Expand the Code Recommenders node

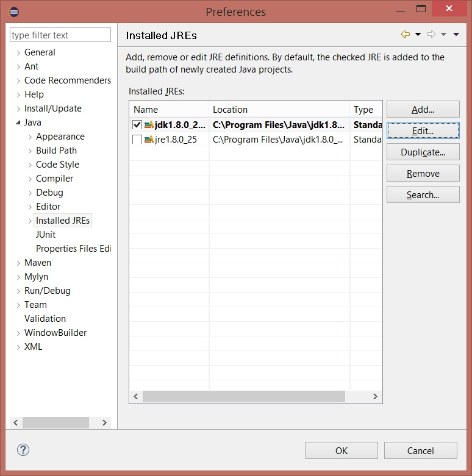click(18, 80)
